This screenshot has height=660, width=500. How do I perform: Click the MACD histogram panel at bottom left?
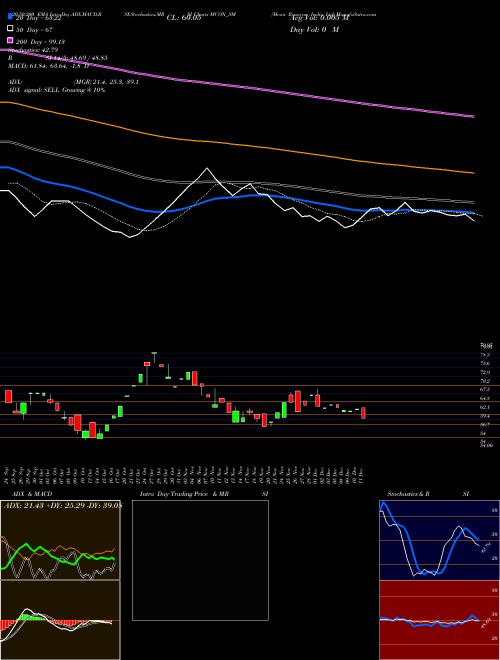coord(60,620)
